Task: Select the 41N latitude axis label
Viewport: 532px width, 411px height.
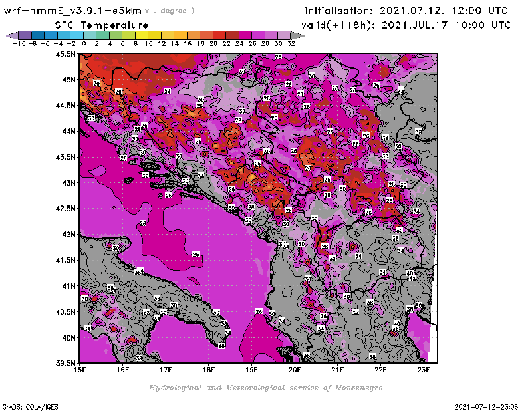Action: coord(68,286)
